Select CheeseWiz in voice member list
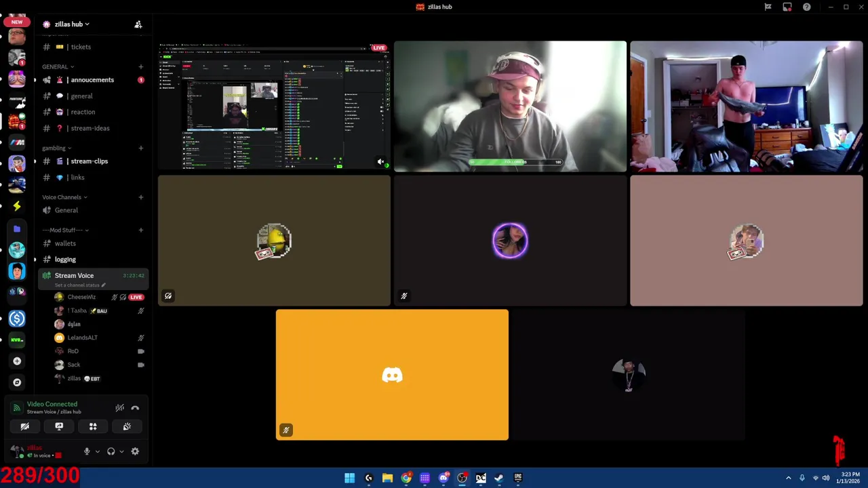Screen dimensions: 868x488 point(100,297)
